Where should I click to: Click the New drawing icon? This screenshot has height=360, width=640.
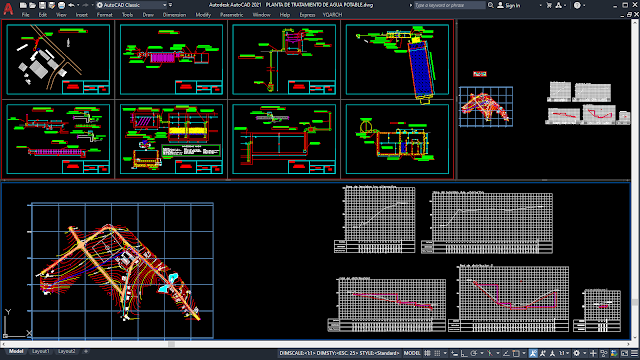pos(23,5)
